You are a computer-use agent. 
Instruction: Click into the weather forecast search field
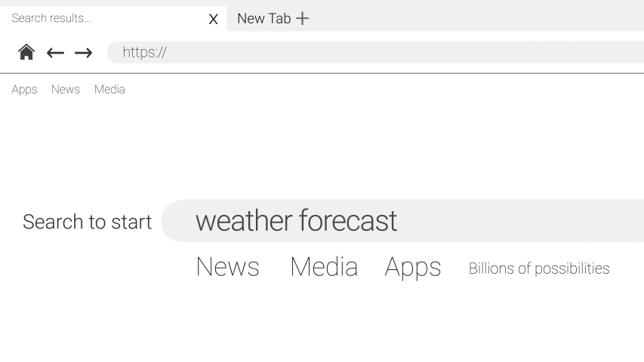(402, 221)
